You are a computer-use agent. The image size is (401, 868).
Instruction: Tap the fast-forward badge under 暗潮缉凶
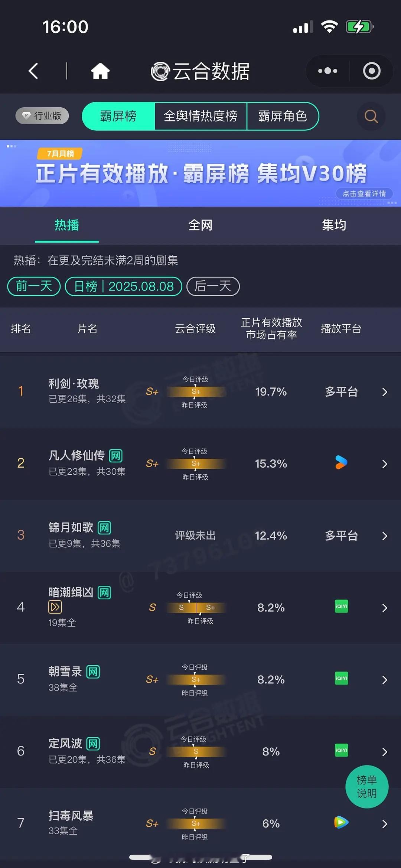tap(55, 607)
